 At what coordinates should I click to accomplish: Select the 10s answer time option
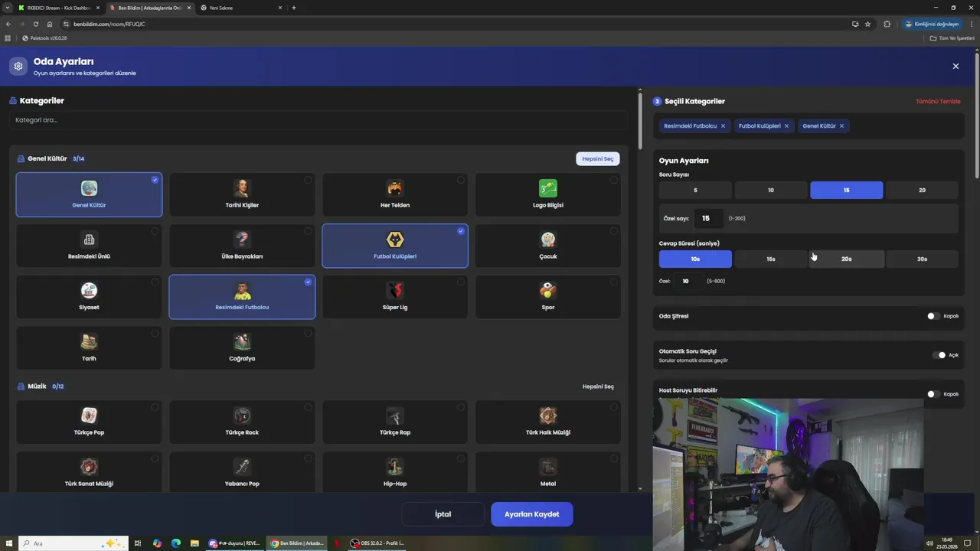(x=695, y=259)
